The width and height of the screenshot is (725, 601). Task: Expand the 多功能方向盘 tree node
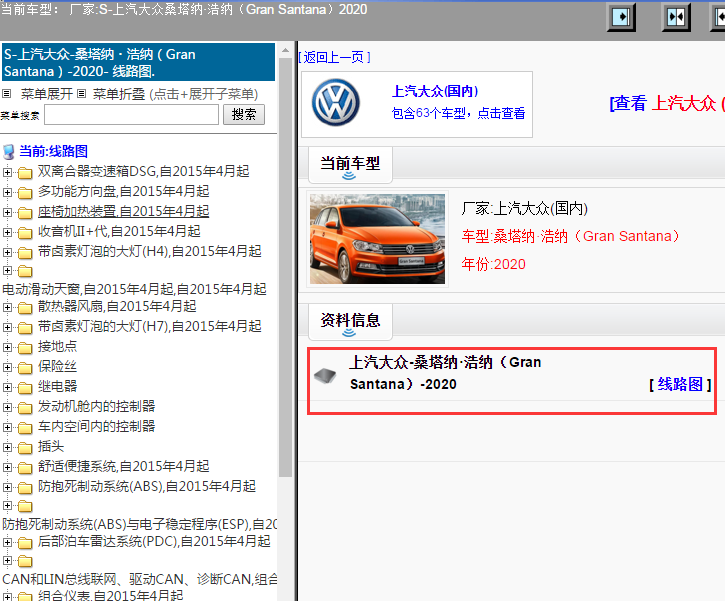point(7,192)
